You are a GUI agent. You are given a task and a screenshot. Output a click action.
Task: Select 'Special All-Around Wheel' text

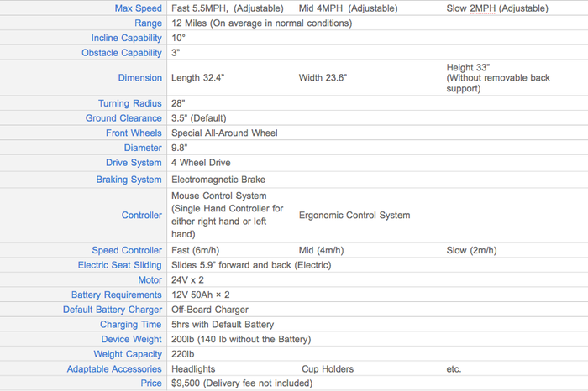pyautogui.click(x=224, y=133)
